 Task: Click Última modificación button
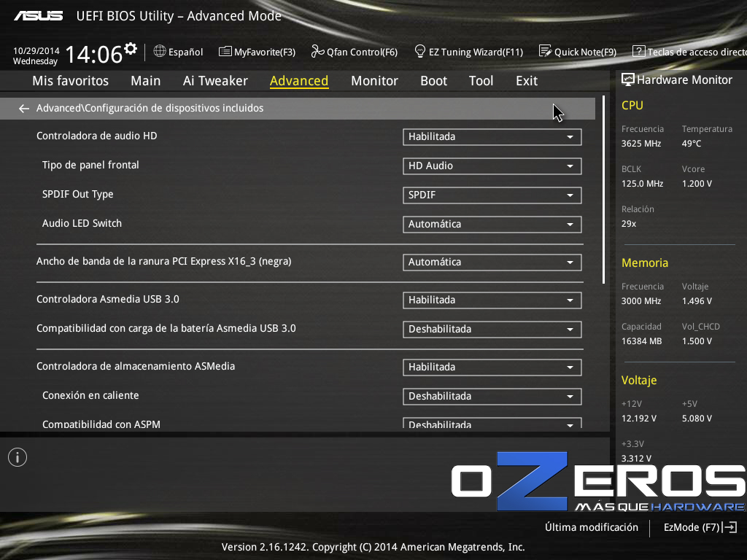click(591, 527)
